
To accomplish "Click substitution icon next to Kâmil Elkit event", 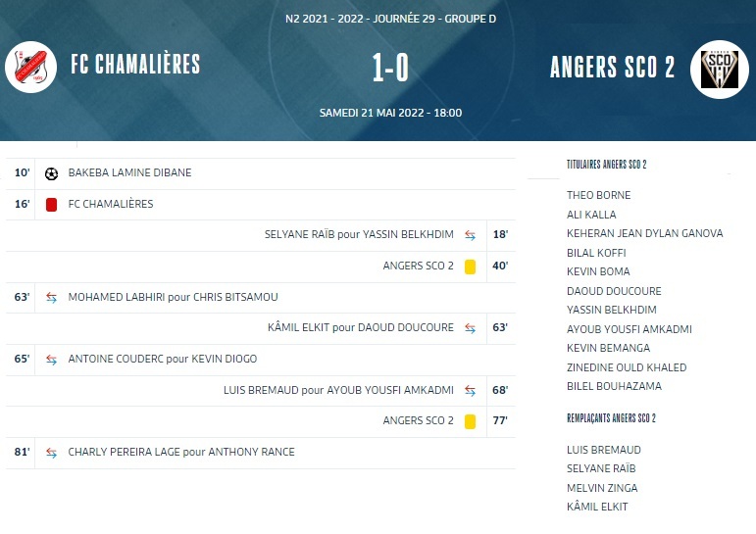I will point(471,328).
